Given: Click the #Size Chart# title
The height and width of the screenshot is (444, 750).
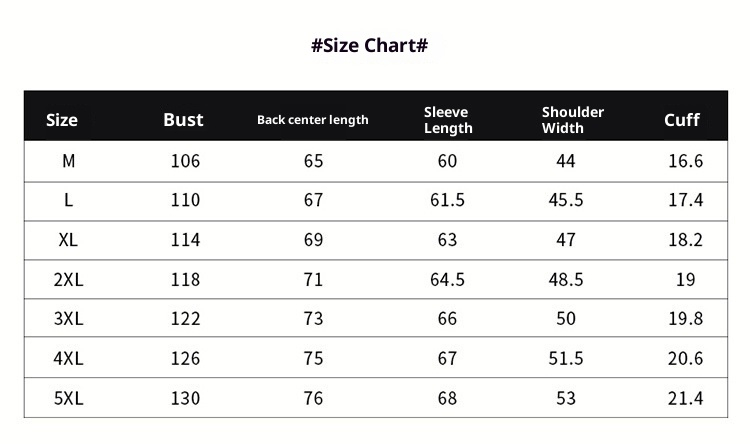Looking at the screenshot, I should [370, 45].
